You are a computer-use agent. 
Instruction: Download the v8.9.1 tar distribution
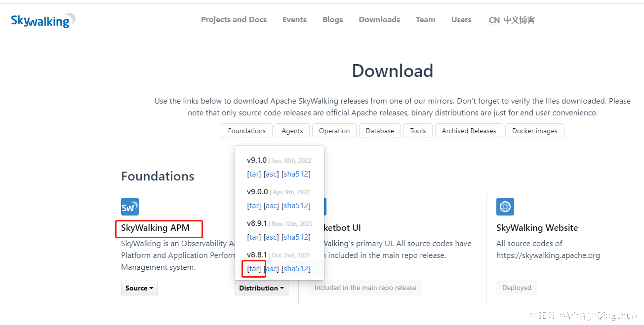254,237
